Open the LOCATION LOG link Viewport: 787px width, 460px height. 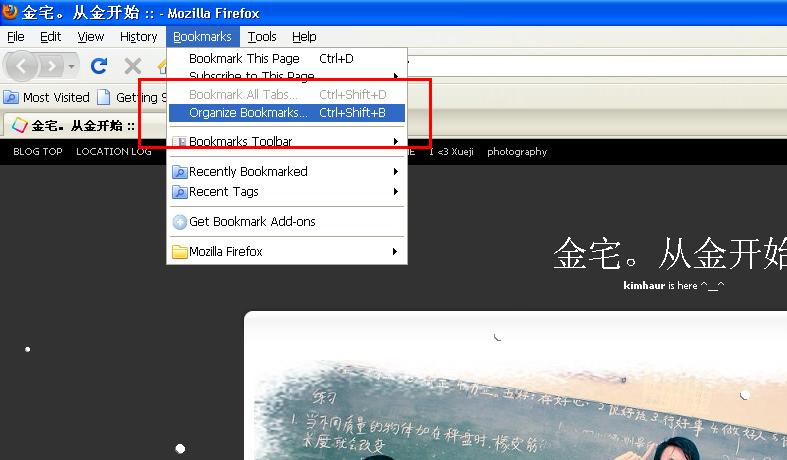click(x=114, y=152)
